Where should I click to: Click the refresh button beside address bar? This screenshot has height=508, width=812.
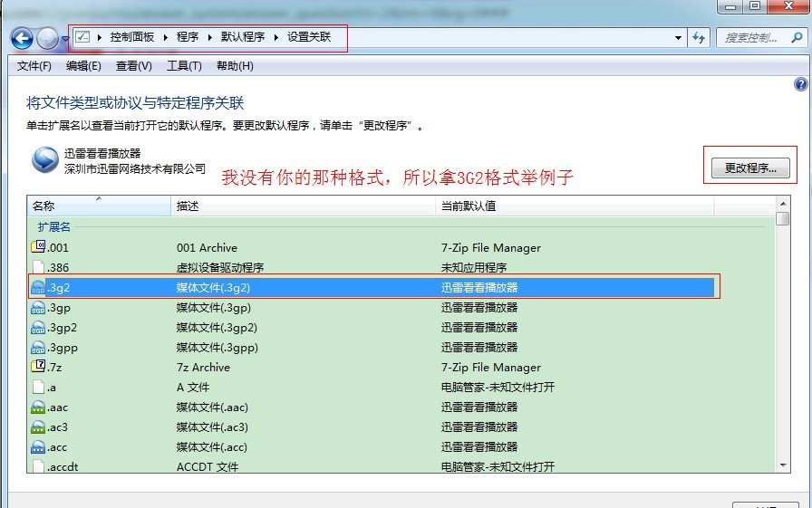click(699, 38)
